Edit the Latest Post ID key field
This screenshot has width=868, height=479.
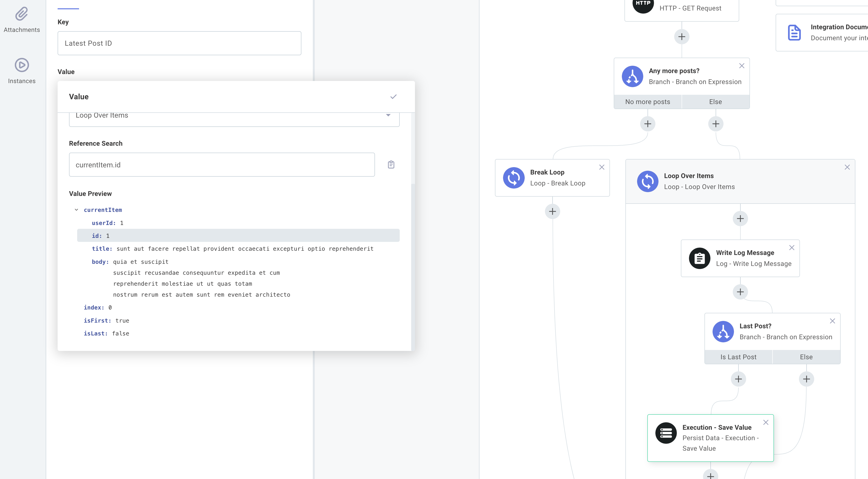click(179, 43)
